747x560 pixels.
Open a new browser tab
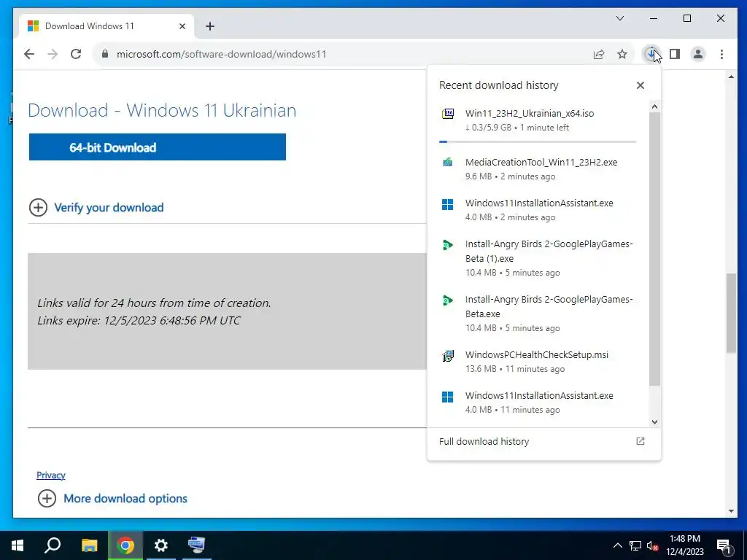pos(209,26)
